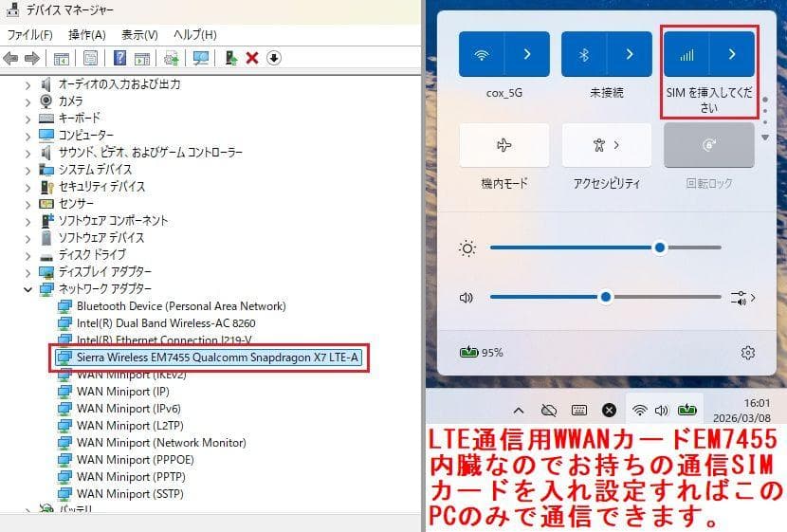Click the Forward arrow in Device Manager toolbar
Viewport: 787px width, 532px height.
[31, 58]
